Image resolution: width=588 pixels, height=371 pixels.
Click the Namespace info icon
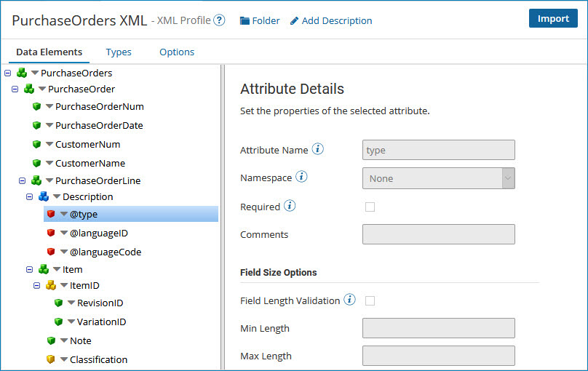pyautogui.click(x=301, y=177)
